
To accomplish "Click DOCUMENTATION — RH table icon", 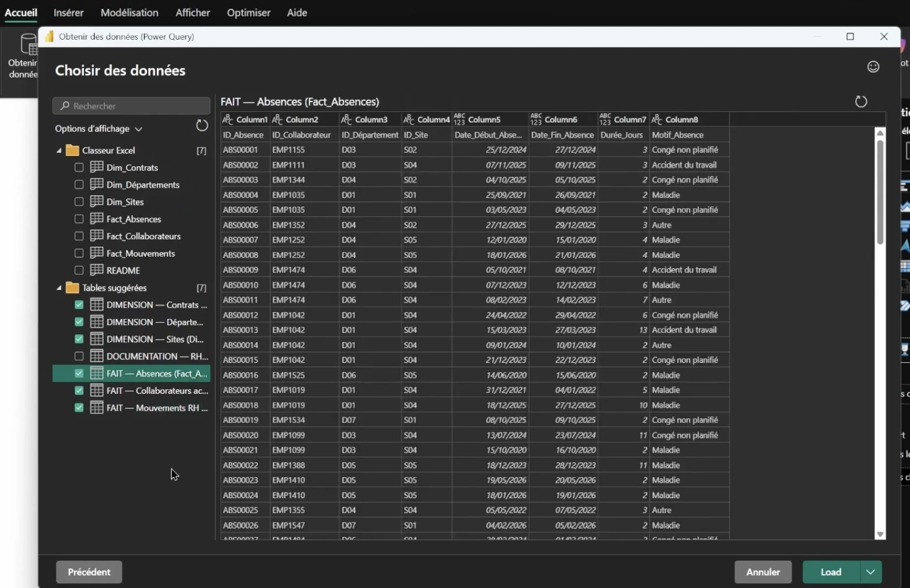I will point(97,356).
